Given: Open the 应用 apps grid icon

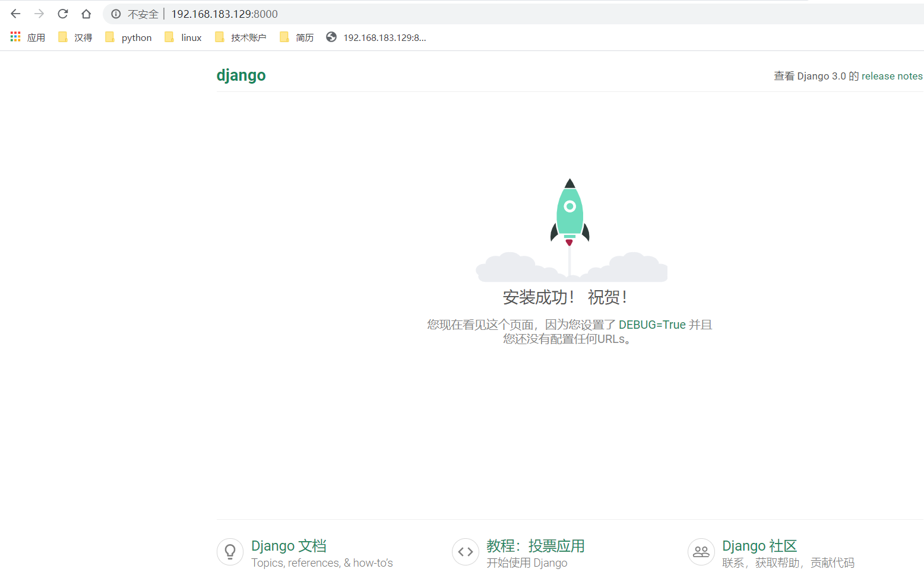Looking at the screenshot, I should pos(15,37).
